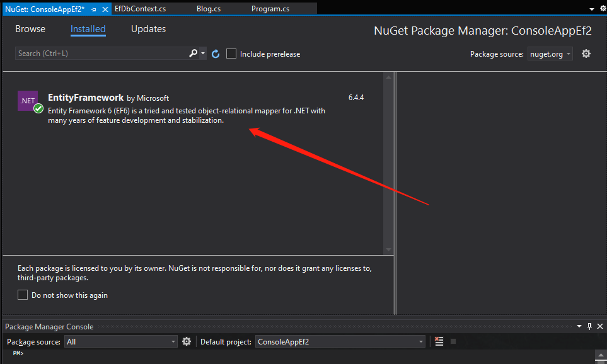Refresh the package list
This screenshot has width=607, height=364.
216,54
